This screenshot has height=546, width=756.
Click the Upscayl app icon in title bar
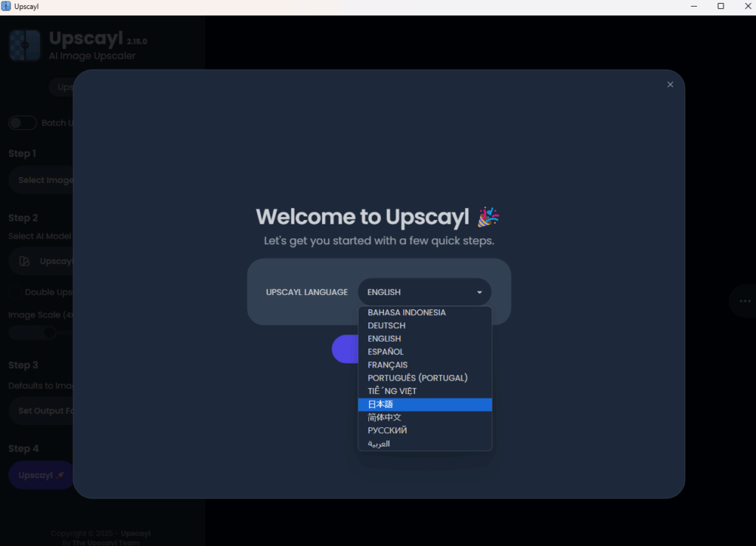pyautogui.click(x=7, y=6)
